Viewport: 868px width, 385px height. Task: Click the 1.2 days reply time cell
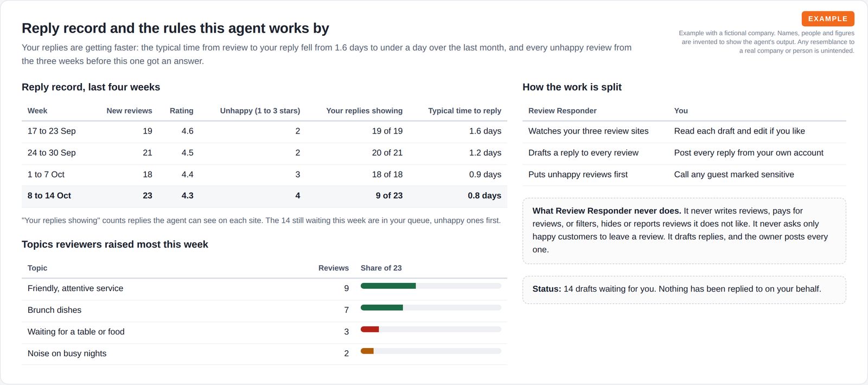pos(485,153)
